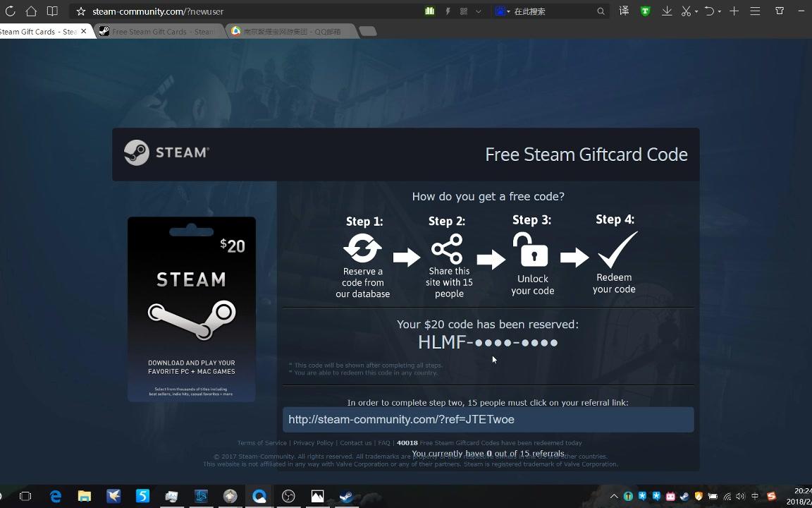Open OBS Studio from taskbar
Screen dimensions: 812x508
click(x=288, y=496)
